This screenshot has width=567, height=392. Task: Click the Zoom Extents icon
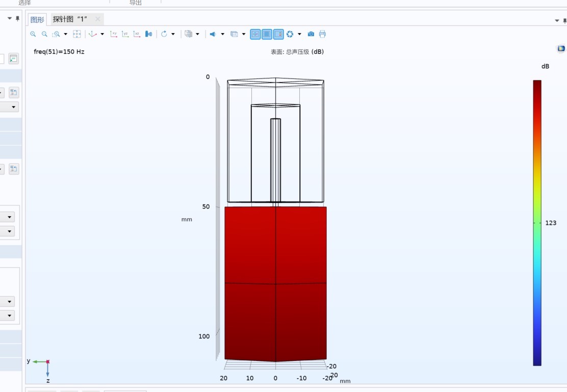coord(76,34)
